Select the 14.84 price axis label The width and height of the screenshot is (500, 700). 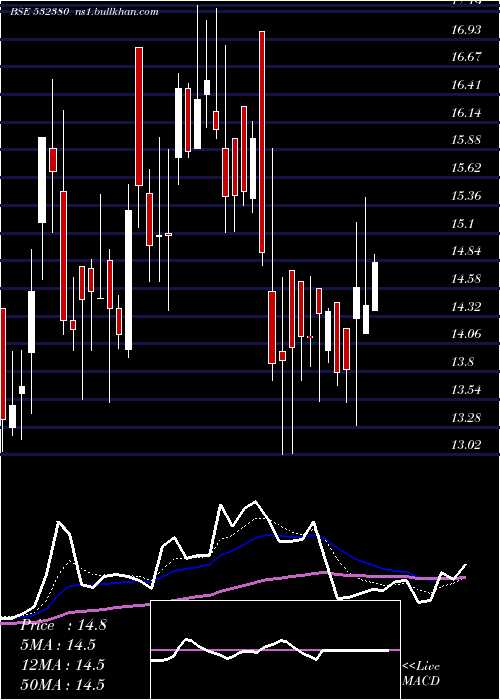pos(466,251)
